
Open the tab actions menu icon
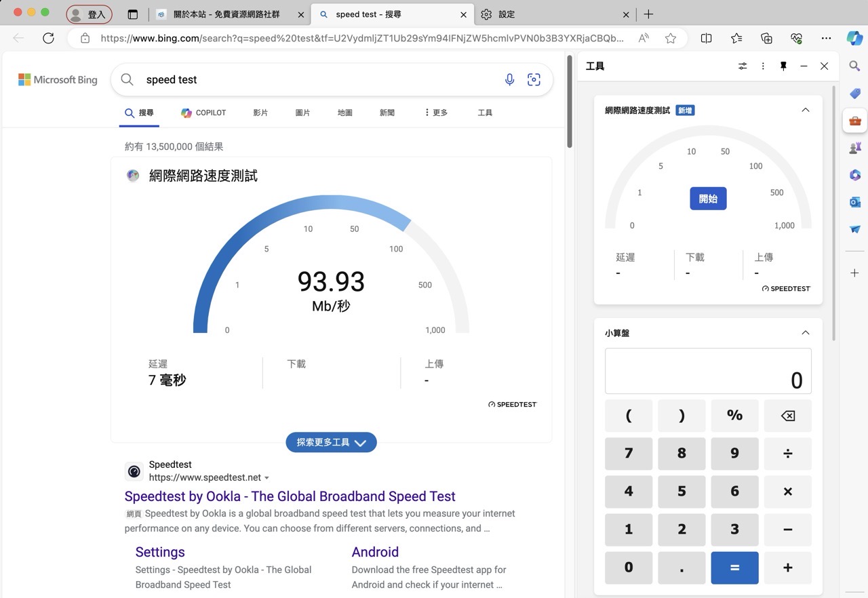click(133, 14)
